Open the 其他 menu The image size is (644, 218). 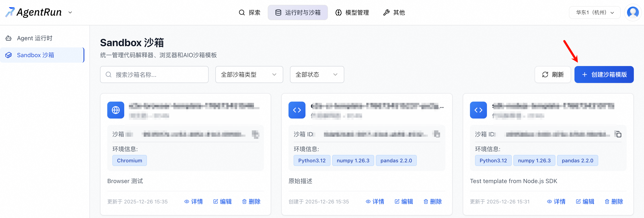tap(394, 12)
